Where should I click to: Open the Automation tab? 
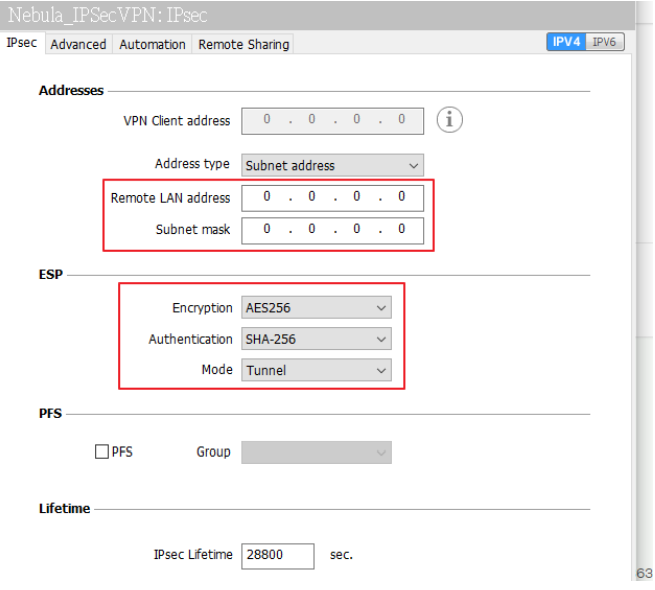pyautogui.click(x=152, y=44)
